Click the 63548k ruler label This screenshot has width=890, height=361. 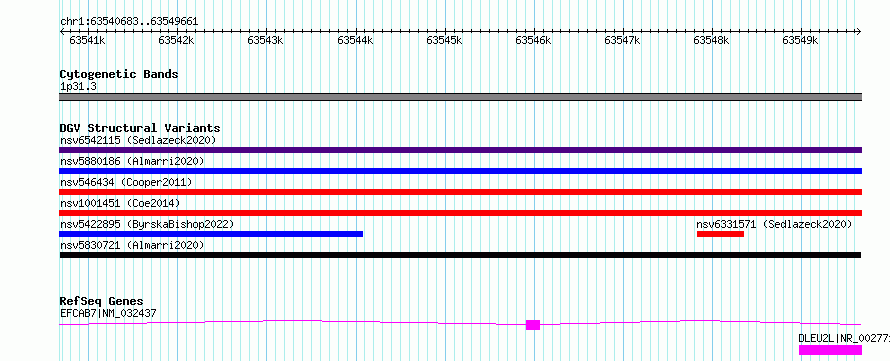click(711, 40)
